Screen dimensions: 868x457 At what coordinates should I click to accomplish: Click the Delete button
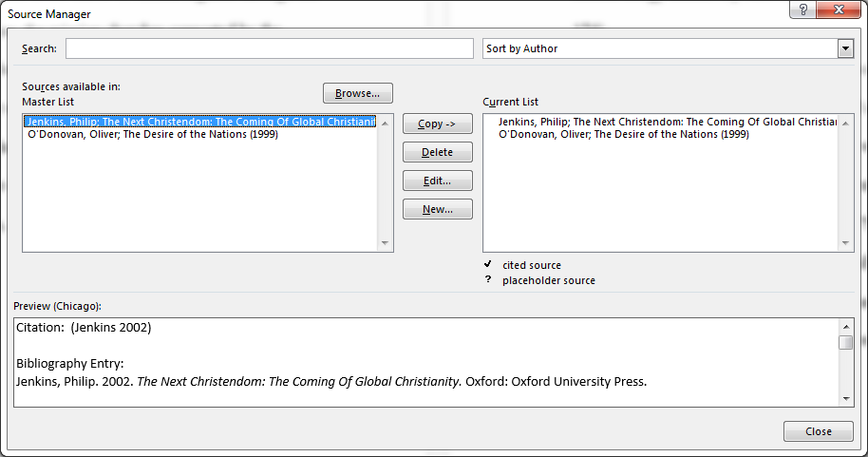[x=437, y=152]
